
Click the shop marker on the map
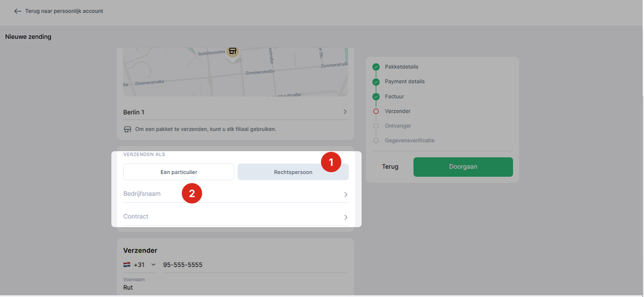click(232, 52)
